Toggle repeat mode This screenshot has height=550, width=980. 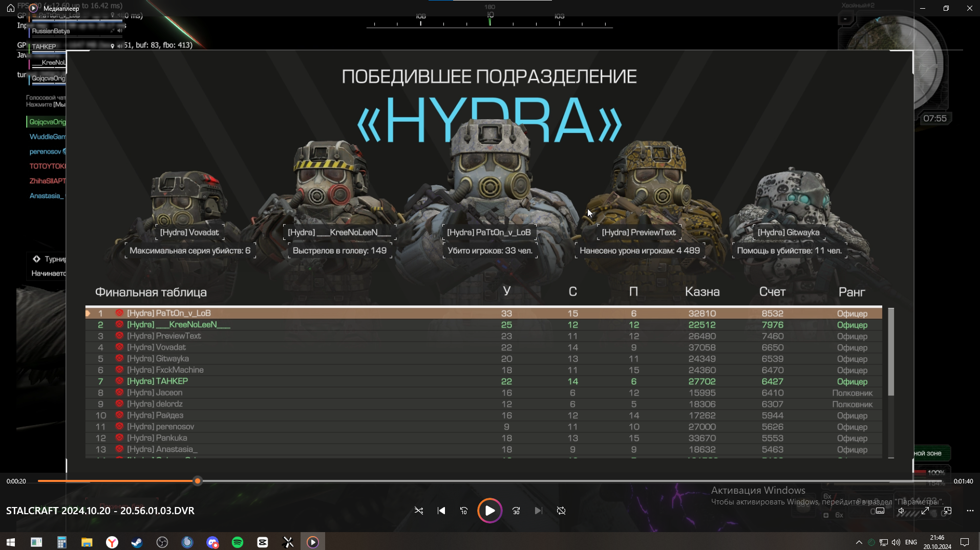[x=561, y=511]
